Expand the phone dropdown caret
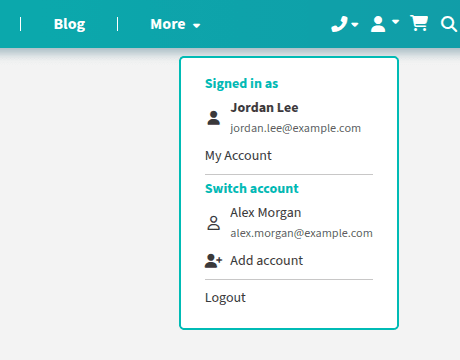 point(355,24)
